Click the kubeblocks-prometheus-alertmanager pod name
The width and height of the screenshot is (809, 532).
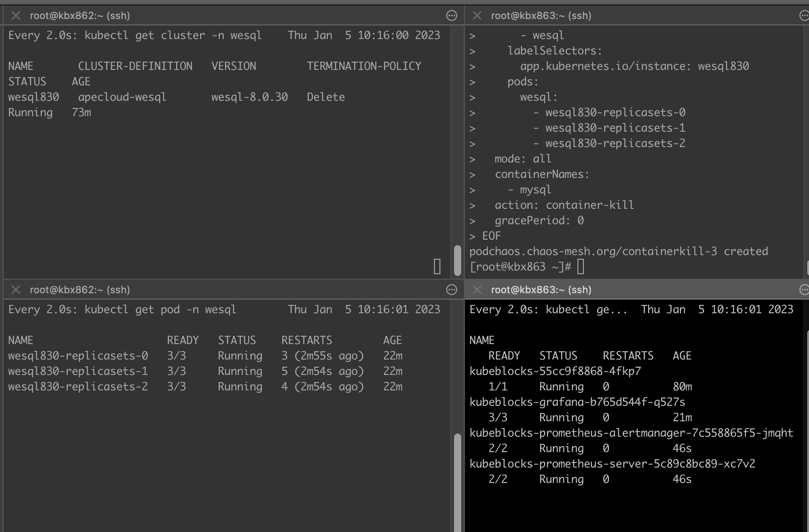(631, 433)
